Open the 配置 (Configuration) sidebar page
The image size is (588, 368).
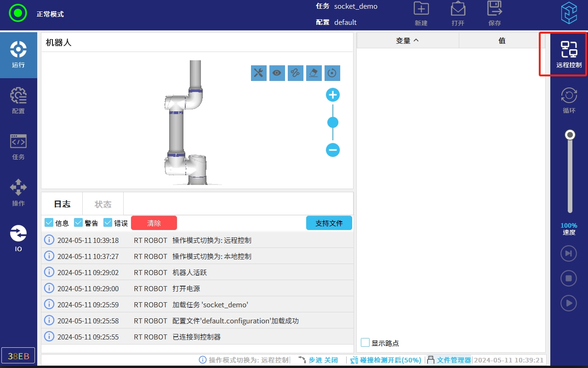coord(18,101)
